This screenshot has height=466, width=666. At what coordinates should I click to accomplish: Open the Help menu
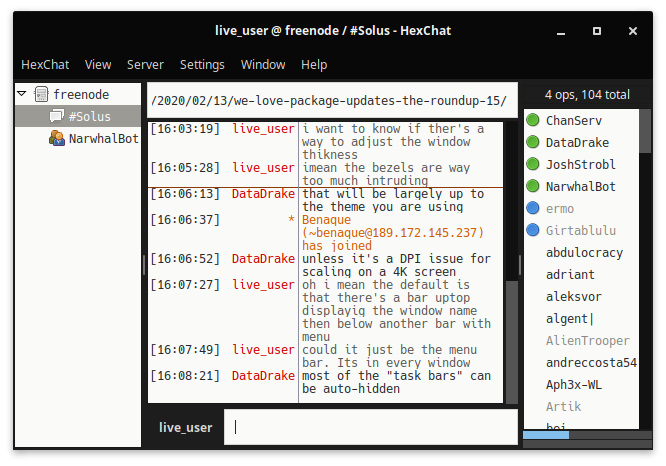pyautogui.click(x=314, y=65)
